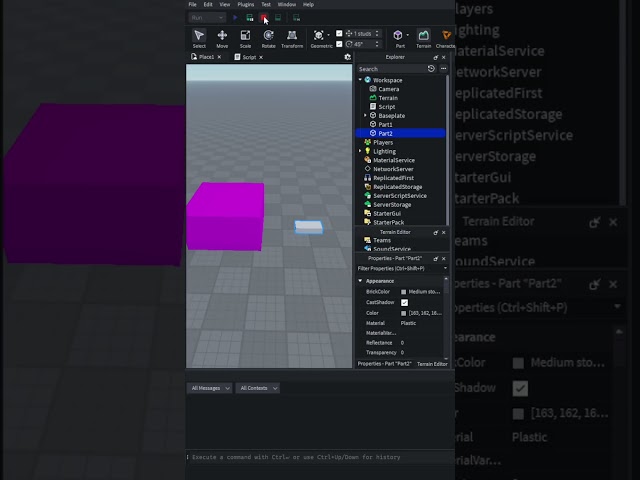Uncheck the CastShadow property

(404, 302)
